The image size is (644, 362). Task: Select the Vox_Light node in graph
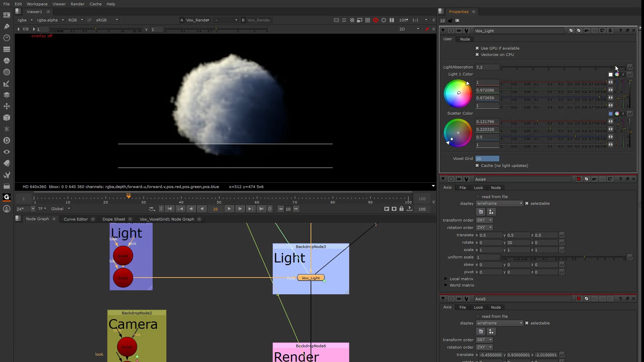tap(311, 278)
